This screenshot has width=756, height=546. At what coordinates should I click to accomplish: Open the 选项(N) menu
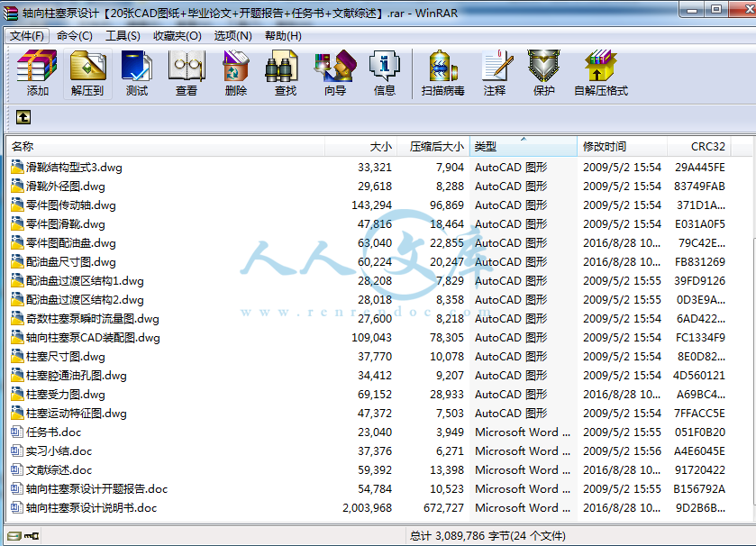[x=232, y=36]
